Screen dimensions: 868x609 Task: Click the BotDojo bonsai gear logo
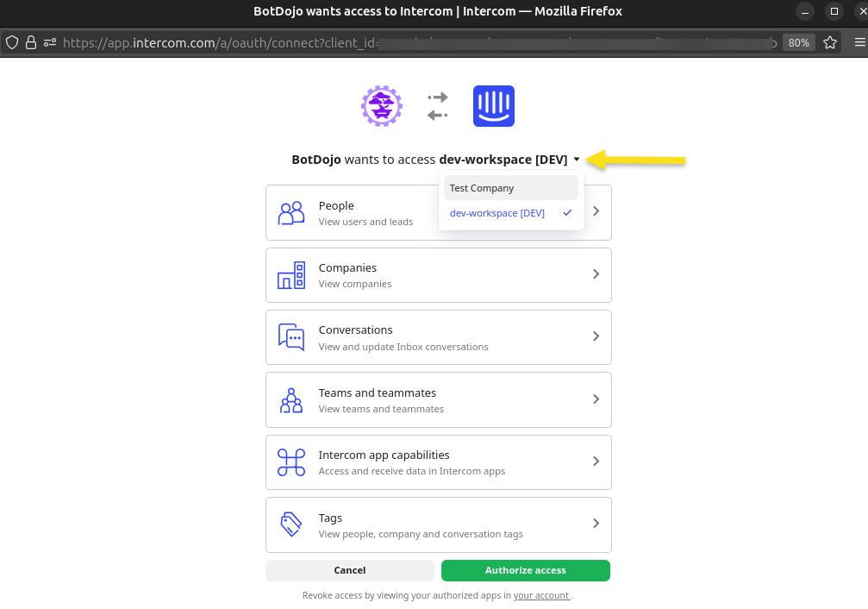381,106
